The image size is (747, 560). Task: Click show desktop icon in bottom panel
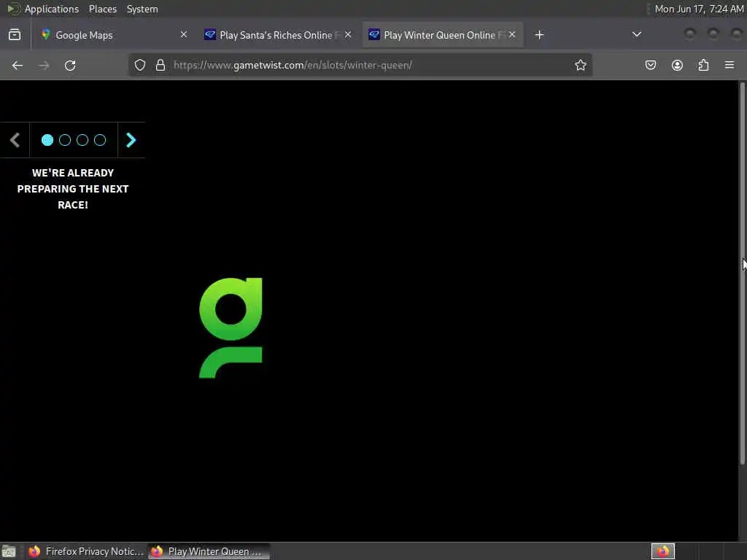[9, 551]
